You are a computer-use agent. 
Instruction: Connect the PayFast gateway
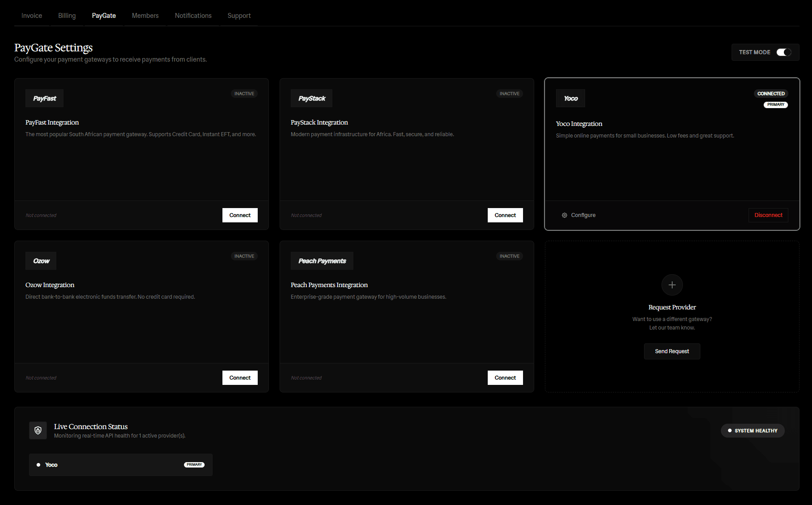point(240,215)
